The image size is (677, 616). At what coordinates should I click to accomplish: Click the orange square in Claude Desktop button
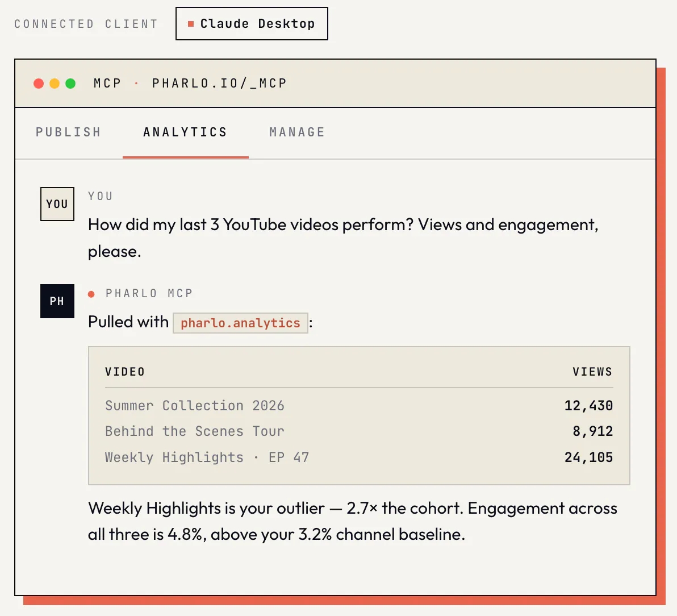pyautogui.click(x=191, y=24)
